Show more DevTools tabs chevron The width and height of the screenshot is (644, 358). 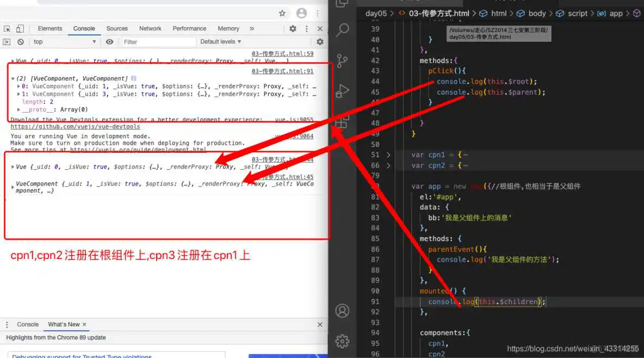point(252,29)
